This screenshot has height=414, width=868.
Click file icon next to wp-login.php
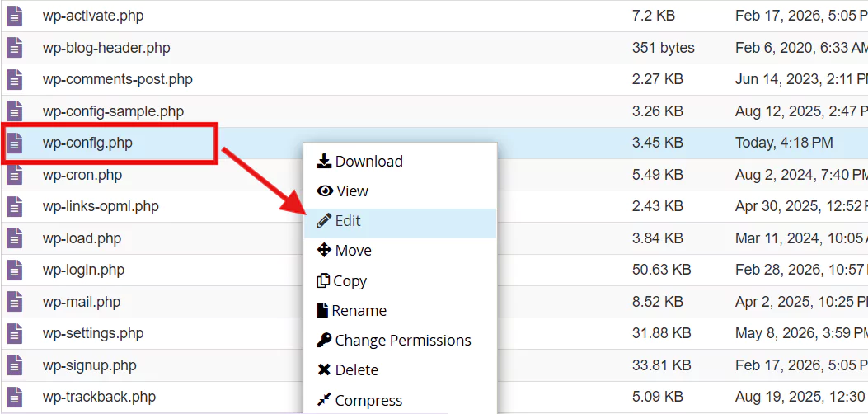pos(14,271)
